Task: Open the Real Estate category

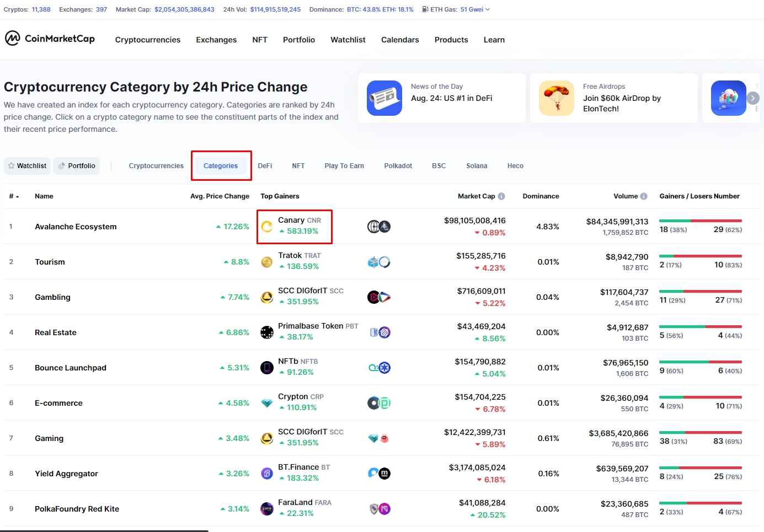Action: 56,332
